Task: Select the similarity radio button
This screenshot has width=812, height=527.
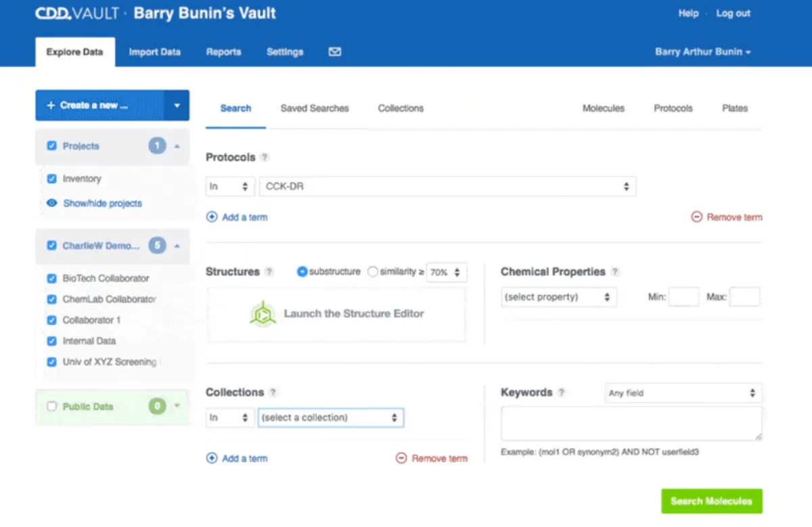Action: pyautogui.click(x=372, y=272)
